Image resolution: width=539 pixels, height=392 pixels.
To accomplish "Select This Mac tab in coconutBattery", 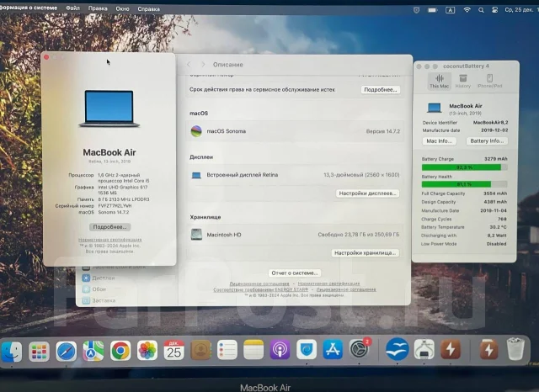I will (x=439, y=82).
